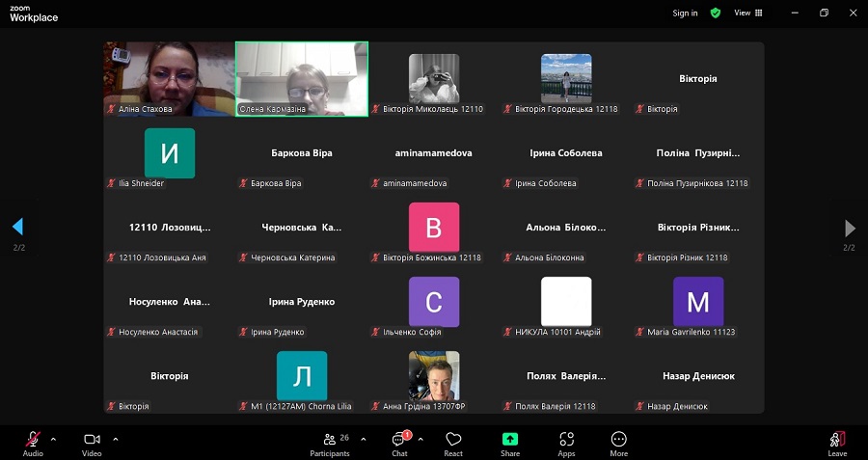Select Аліна Стахова's video tile
This screenshot has height=460, width=868.
click(169, 78)
